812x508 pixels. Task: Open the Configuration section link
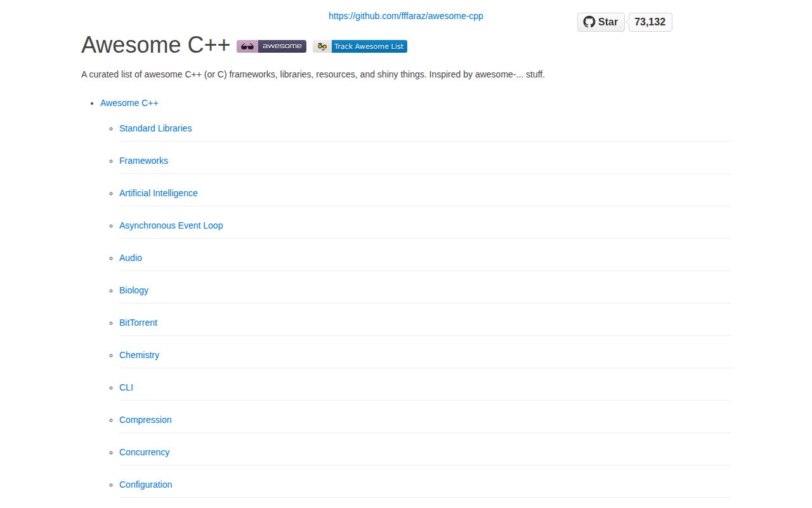coord(146,485)
